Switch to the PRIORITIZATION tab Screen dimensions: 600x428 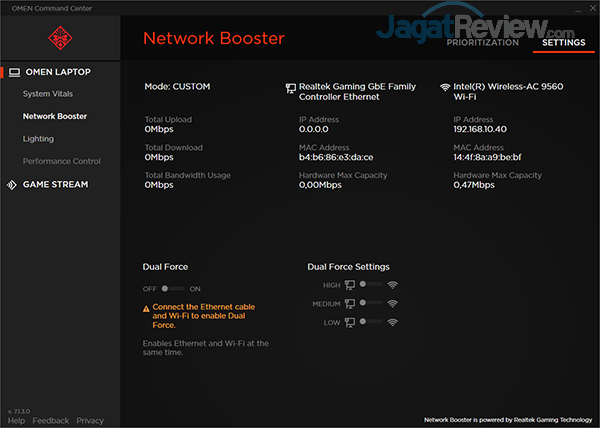(482, 43)
